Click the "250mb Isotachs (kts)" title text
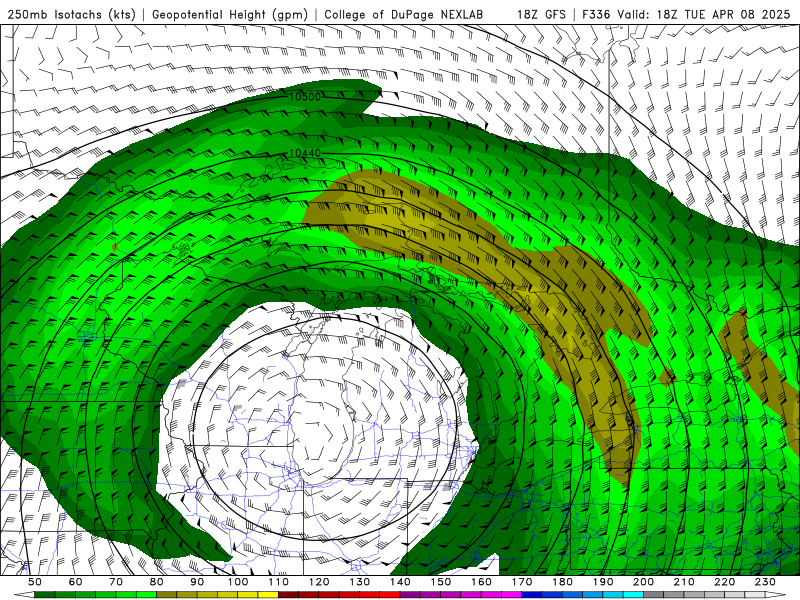 [71, 14]
